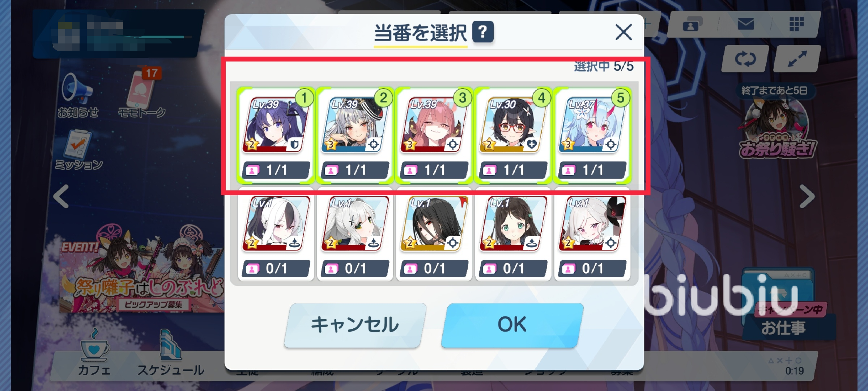Confirm selection with the OK button
Image resolution: width=868 pixels, height=391 pixels.
512,325
